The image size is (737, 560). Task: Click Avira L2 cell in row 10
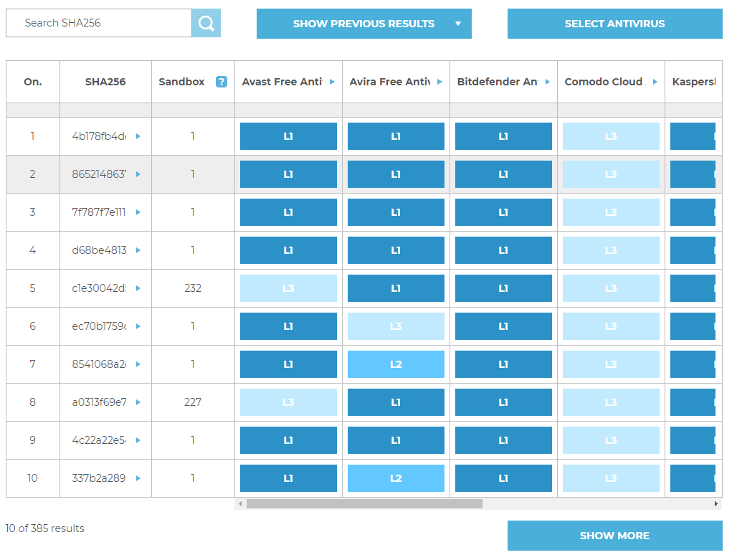coord(396,478)
